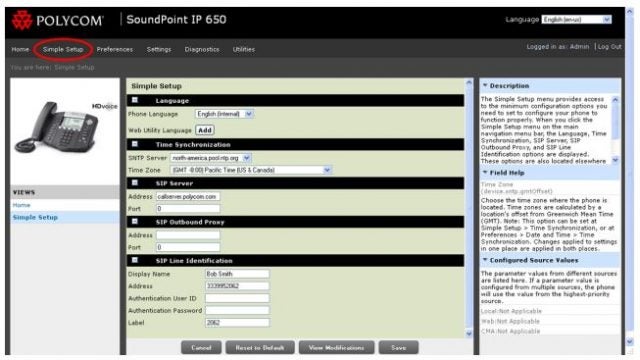This screenshot has width=640, height=360.
Task: Click the View Modifications button
Action: click(x=336, y=348)
